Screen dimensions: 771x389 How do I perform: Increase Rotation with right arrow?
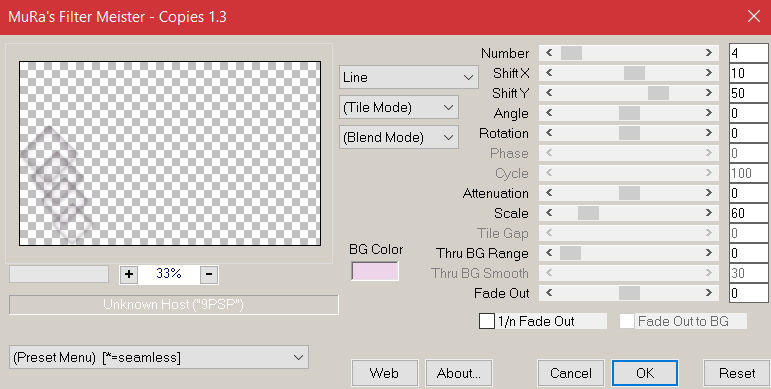709,133
